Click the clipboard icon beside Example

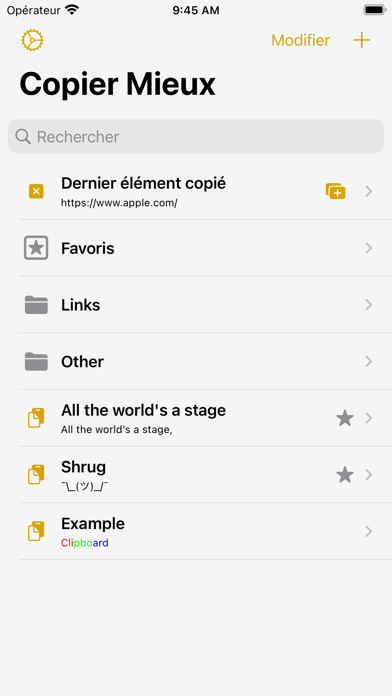click(x=36, y=531)
